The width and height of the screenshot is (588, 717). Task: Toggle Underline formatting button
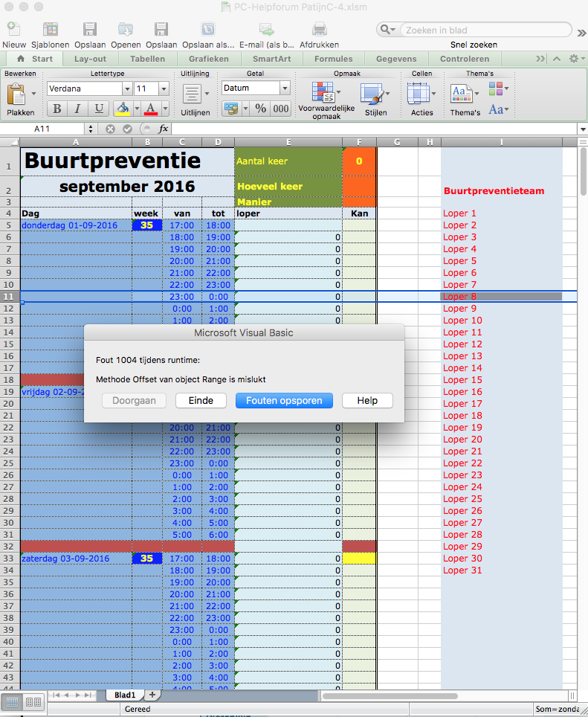(x=98, y=109)
